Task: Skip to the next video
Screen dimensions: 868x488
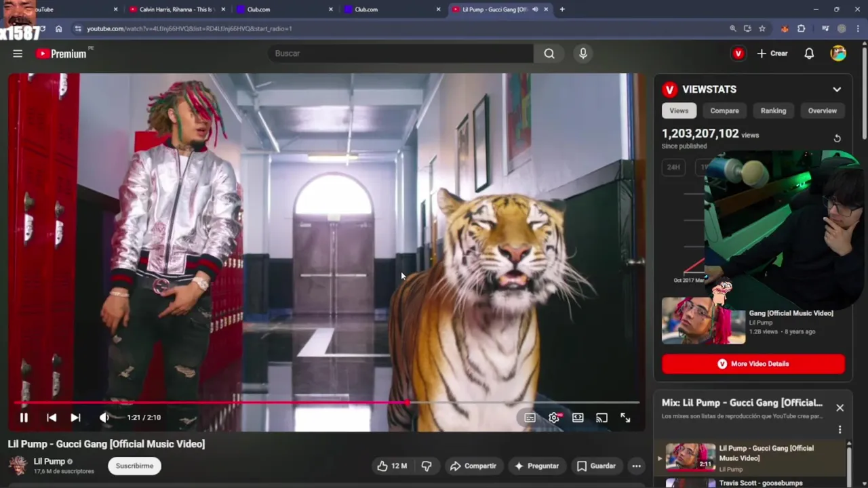Action: coord(75,418)
